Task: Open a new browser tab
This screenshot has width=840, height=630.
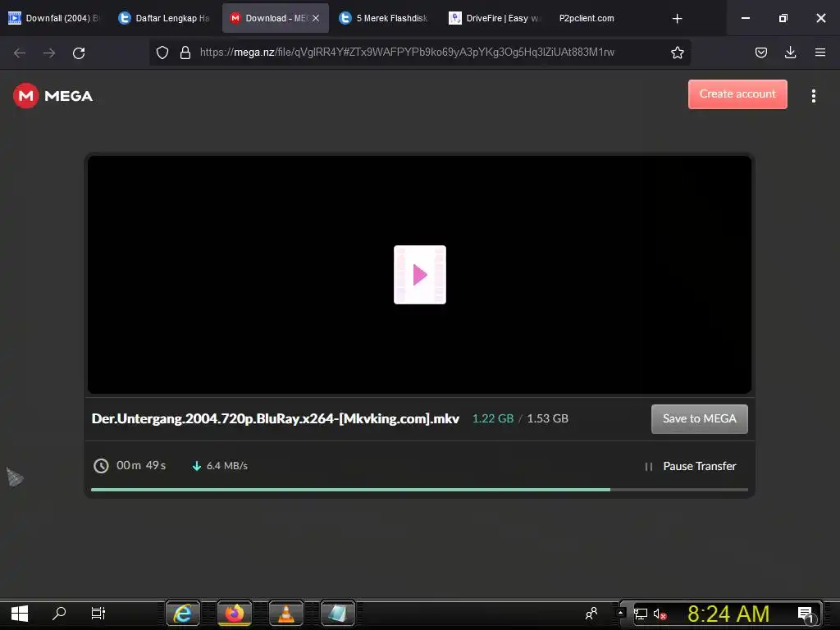Action: click(677, 19)
